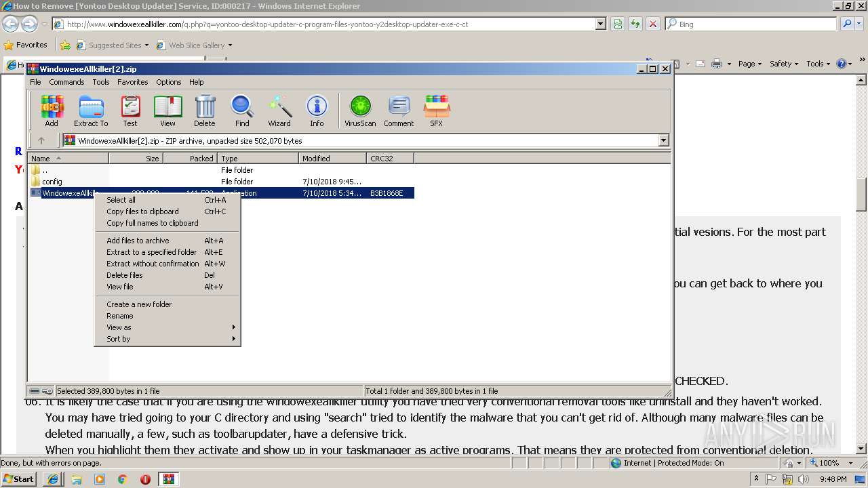Choose Rename in context menu
Image resolution: width=868 pixels, height=488 pixels.
pyautogui.click(x=167, y=316)
